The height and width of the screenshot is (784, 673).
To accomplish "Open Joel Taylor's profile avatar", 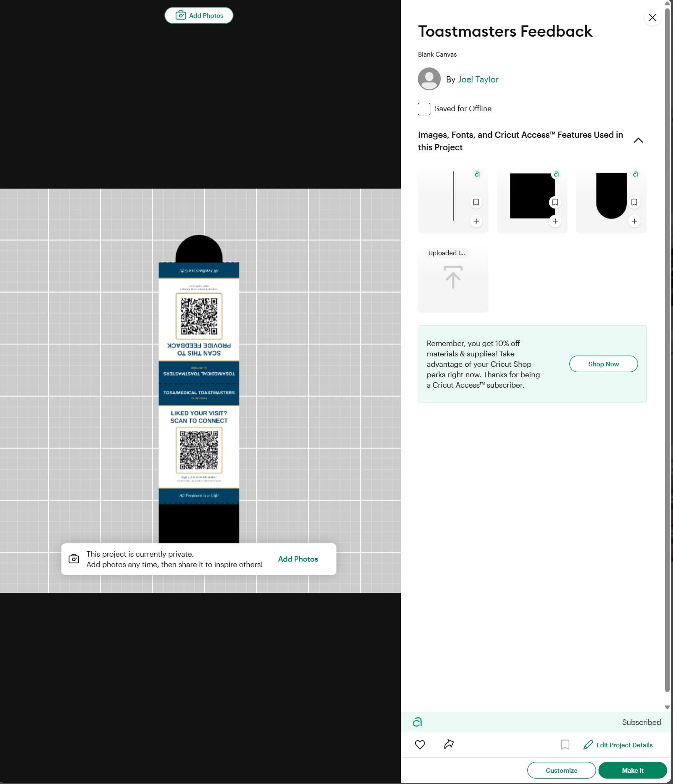I will tap(429, 79).
